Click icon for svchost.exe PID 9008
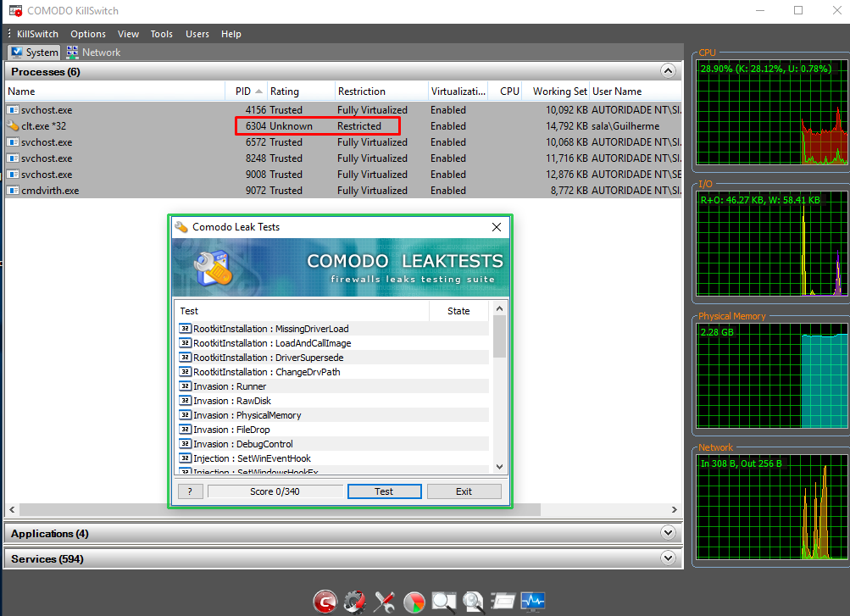This screenshot has height=616, width=850. click(x=13, y=174)
